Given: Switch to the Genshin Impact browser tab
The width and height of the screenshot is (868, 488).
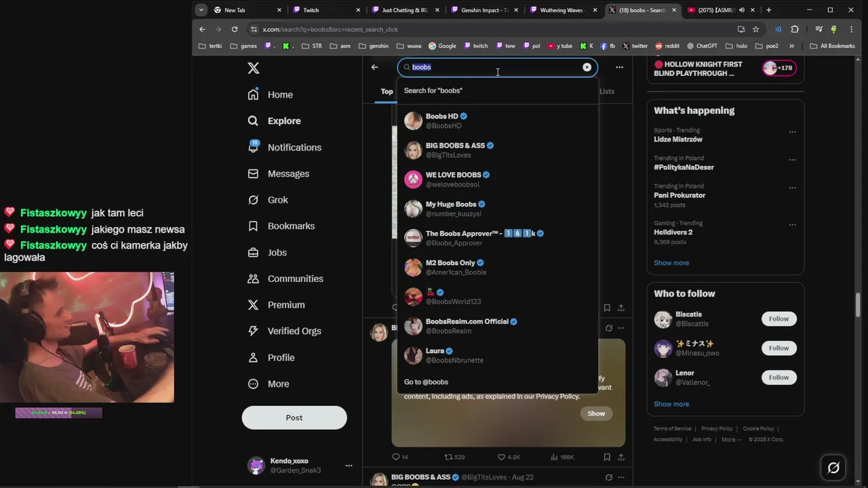Looking at the screenshot, I should (x=486, y=10).
